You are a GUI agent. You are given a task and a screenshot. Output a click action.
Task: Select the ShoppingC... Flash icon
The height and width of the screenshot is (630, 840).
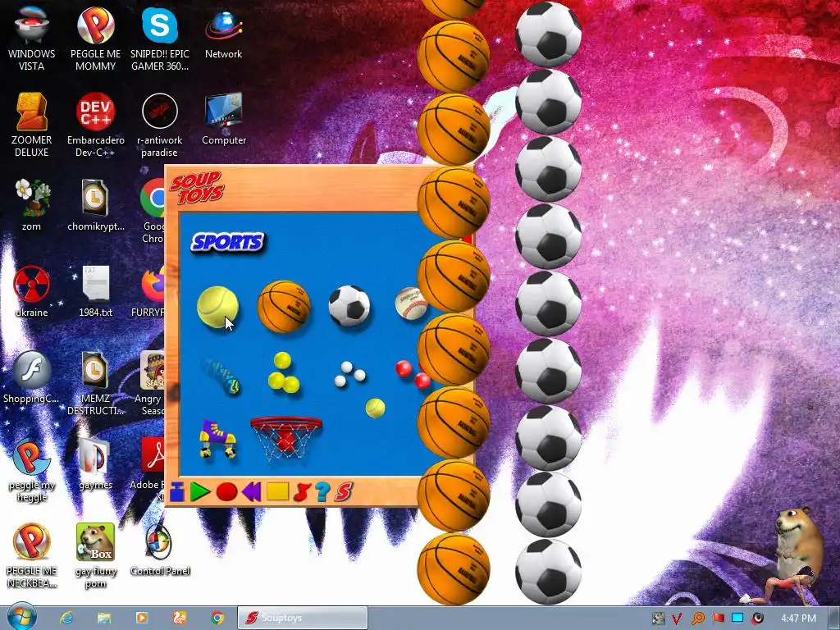click(x=32, y=377)
